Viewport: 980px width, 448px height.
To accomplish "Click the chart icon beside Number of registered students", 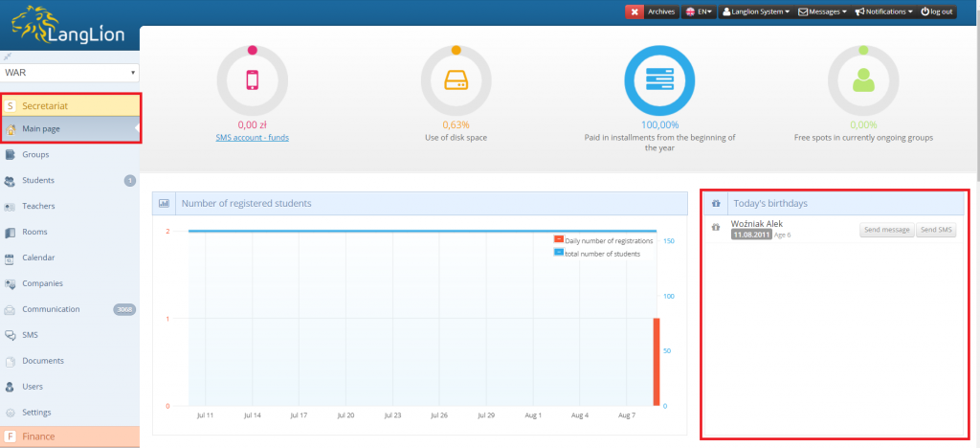I will pyautogui.click(x=163, y=204).
